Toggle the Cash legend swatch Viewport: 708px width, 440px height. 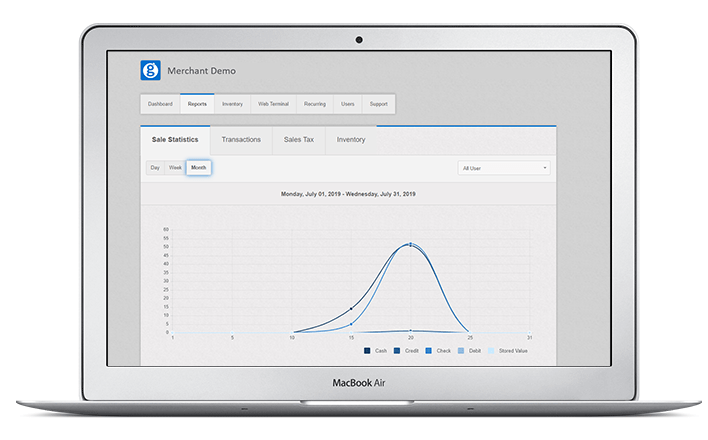click(x=367, y=351)
